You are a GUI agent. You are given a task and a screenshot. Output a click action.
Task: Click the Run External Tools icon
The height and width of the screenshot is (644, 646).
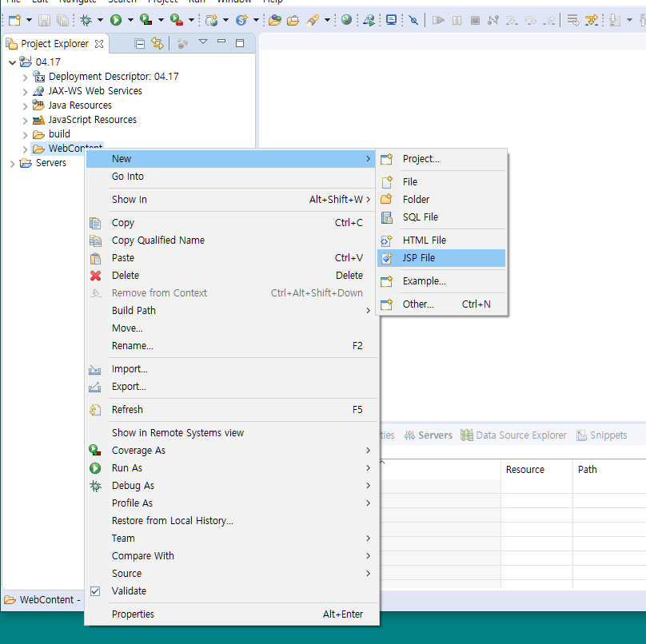[x=177, y=20]
